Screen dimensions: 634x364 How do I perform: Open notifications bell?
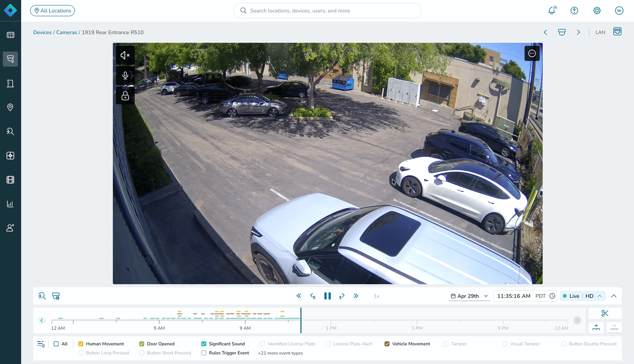(552, 11)
